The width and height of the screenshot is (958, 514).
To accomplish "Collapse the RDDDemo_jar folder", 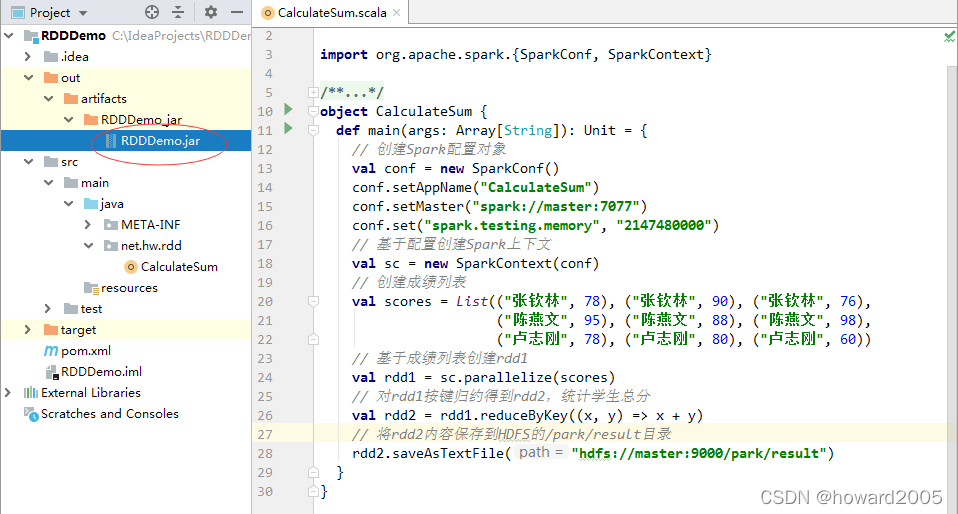I will coord(68,120).
